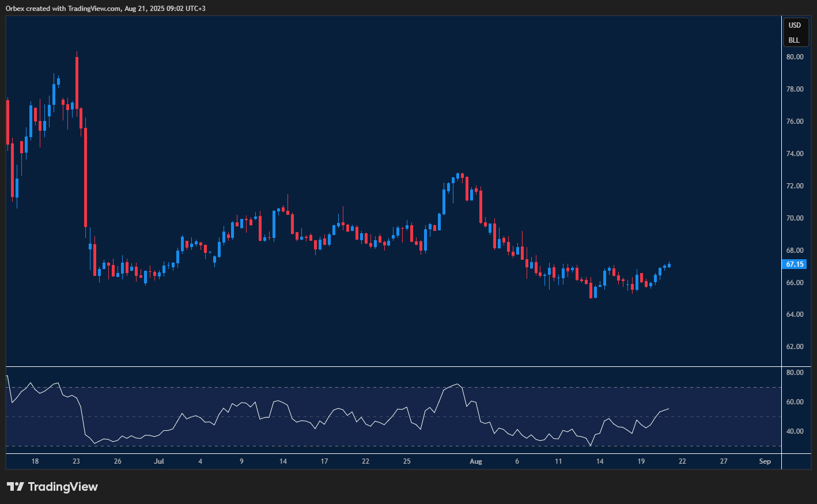Click the 40.00 label in indicator pane

coord(795,431)
